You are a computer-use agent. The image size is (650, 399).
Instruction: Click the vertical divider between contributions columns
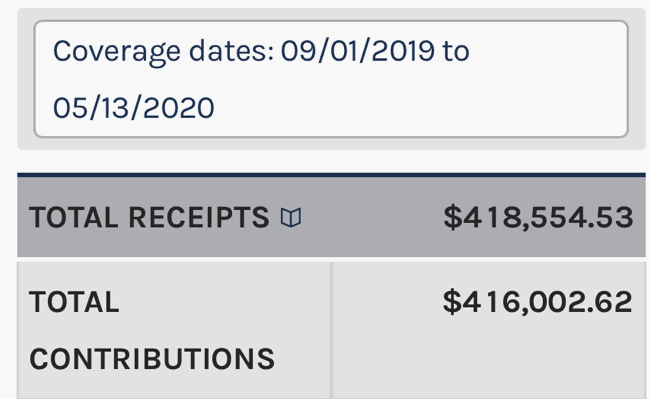[x=331, y=330]
